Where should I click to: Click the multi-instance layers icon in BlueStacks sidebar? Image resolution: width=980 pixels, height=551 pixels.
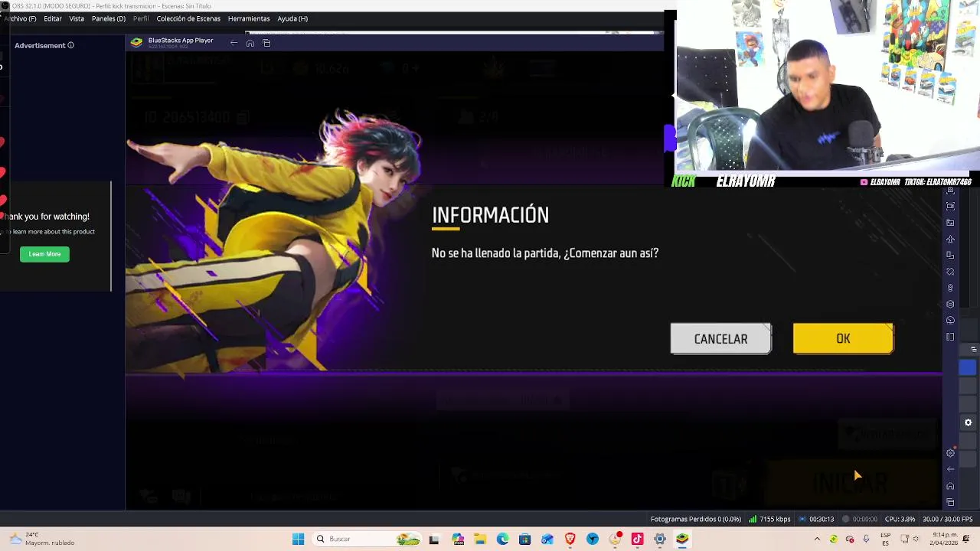(x=950, y=304)
